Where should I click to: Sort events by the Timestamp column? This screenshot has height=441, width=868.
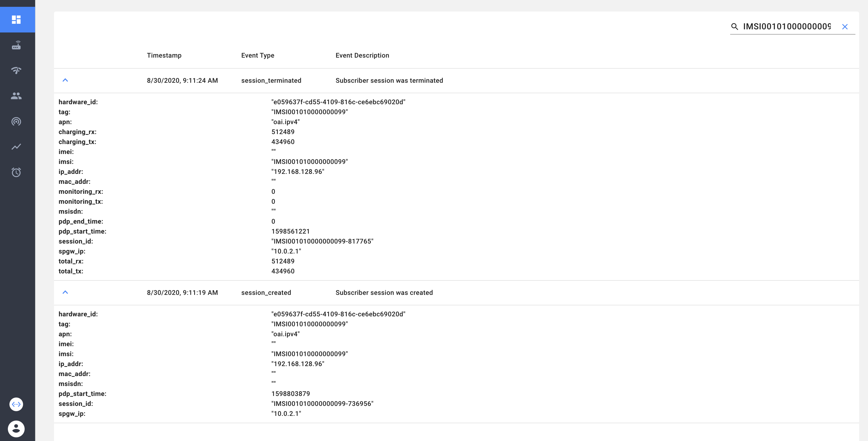(164, 55)
